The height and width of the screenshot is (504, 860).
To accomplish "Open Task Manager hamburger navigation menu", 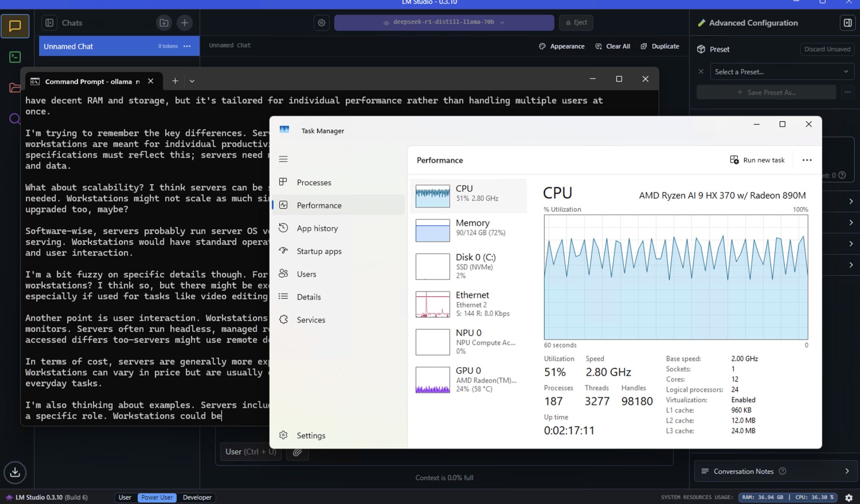I will coord(283,159).
